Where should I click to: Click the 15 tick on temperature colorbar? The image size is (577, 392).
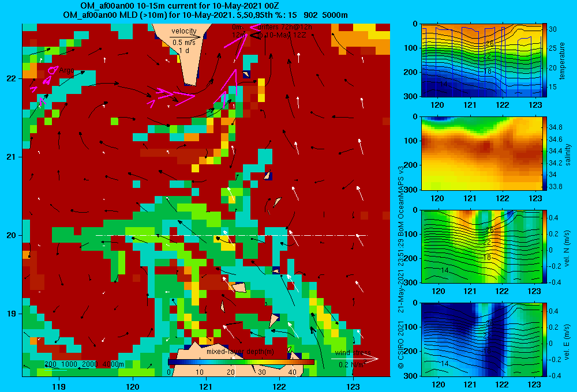(553, 87)
